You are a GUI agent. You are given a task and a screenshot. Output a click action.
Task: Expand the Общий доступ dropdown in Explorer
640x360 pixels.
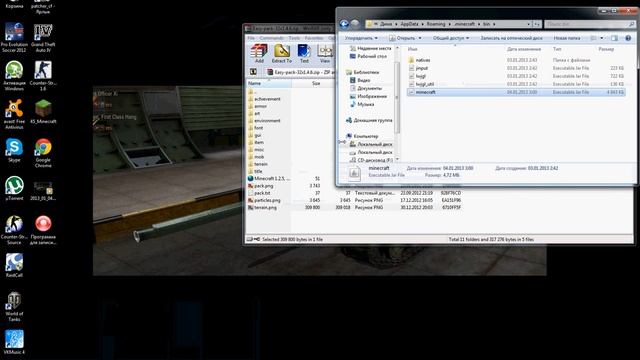click(451, 38)
